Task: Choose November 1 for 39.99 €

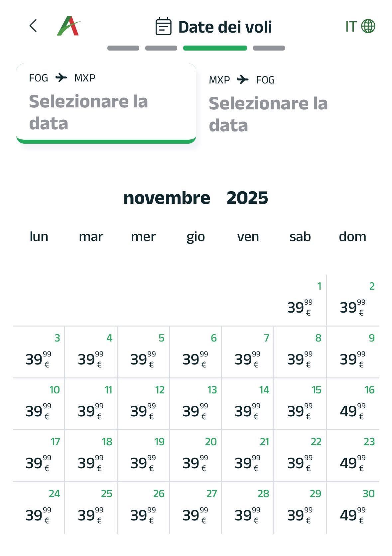Action: coord(300,300)
